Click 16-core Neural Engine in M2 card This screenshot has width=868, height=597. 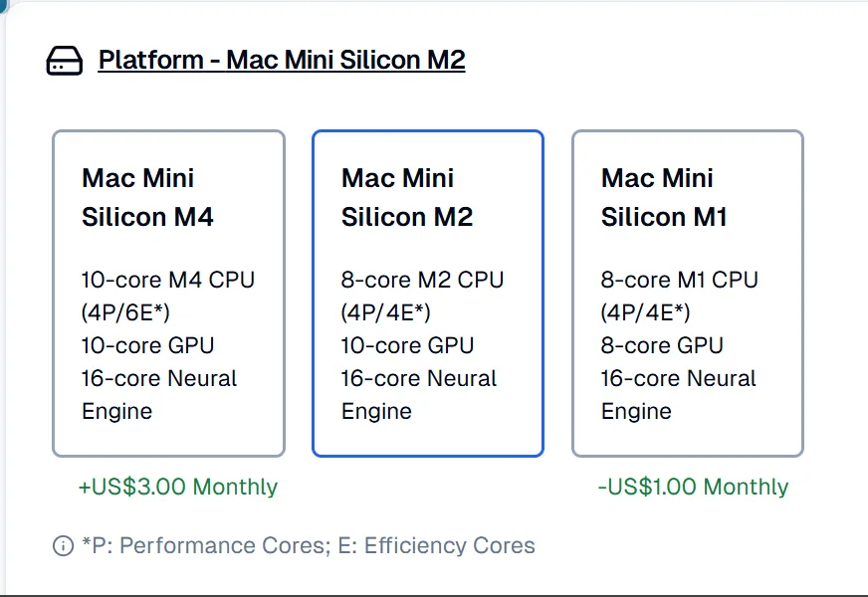click(x=419, y=379)
